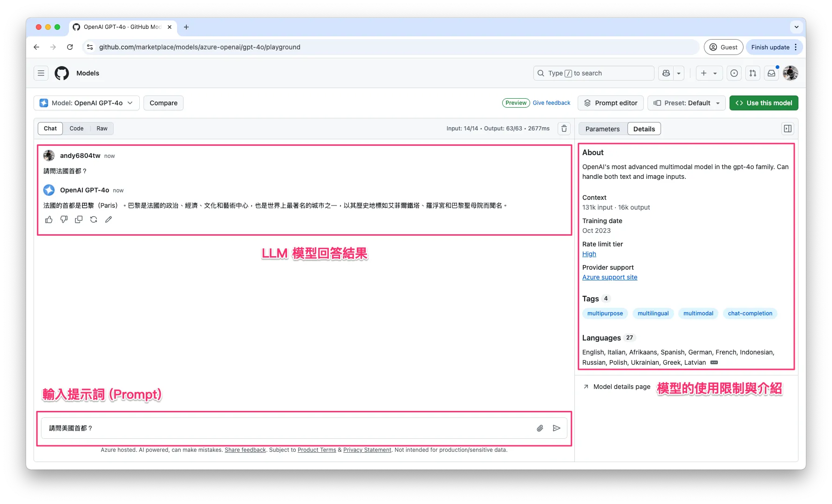Click the Guest profile button
Viewport: 832px width, 504px height.
pyautogui.click(x=723, y=47)
